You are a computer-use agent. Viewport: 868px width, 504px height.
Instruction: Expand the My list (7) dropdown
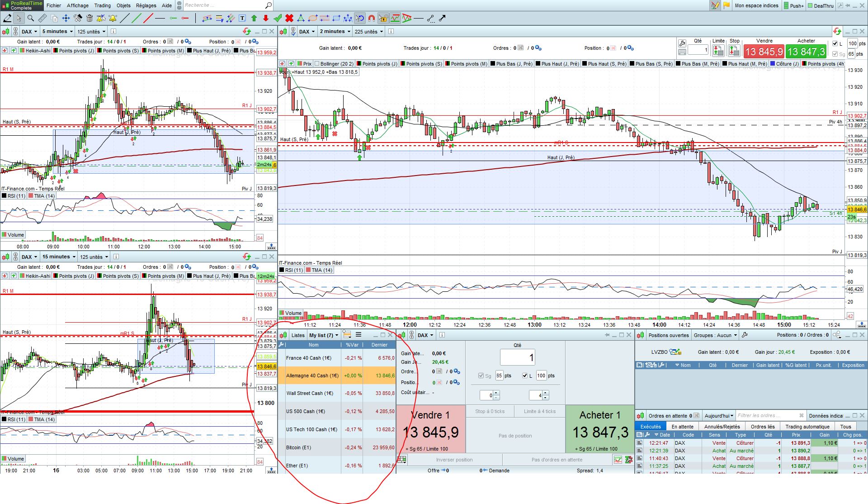324,335
